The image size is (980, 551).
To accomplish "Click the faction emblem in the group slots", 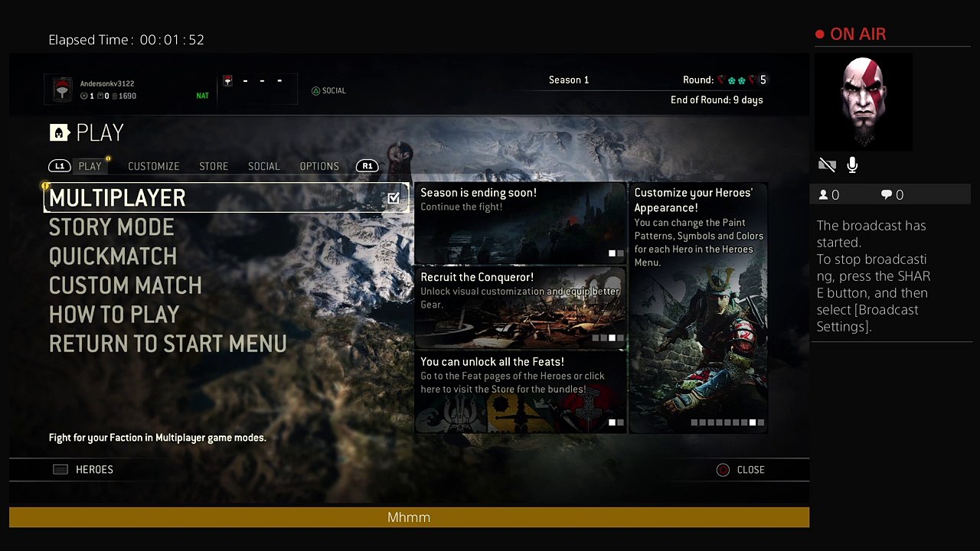I will coord(227,80).
